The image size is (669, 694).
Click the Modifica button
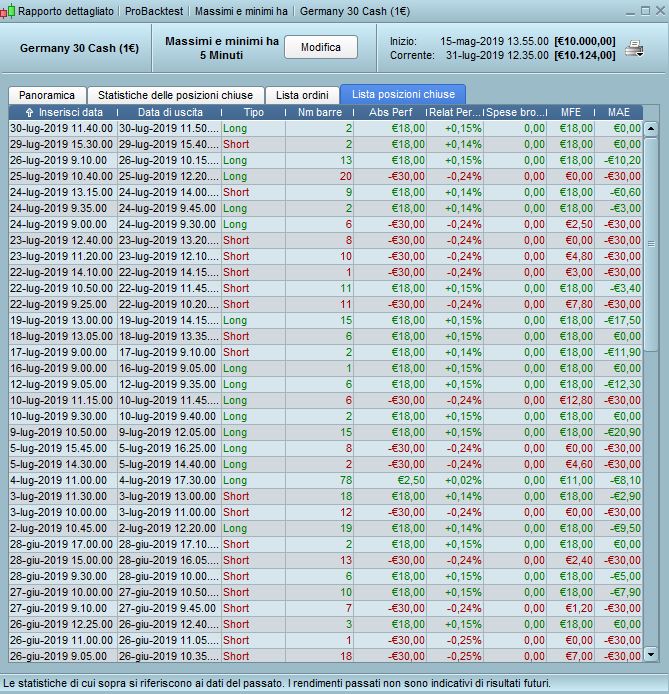click(x=321, y=47)
